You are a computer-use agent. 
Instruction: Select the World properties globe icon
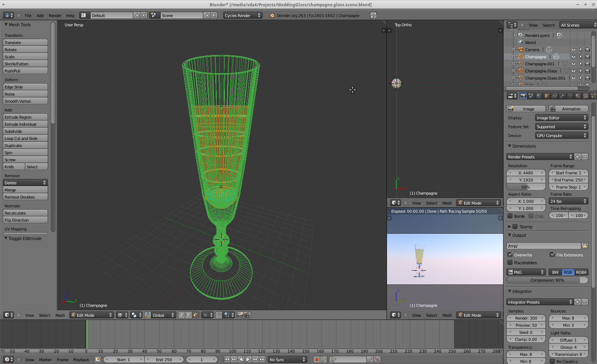click(x=538, y=96)
